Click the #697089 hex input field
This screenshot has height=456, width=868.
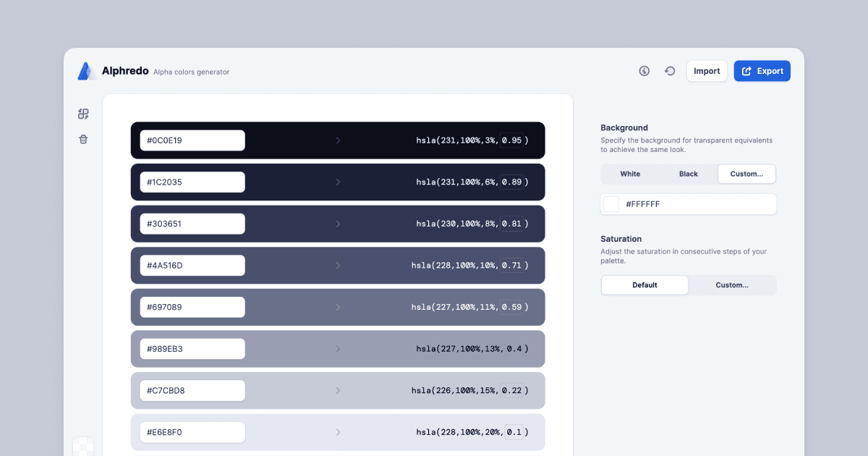pyautogui.click(x=192, y=307)
